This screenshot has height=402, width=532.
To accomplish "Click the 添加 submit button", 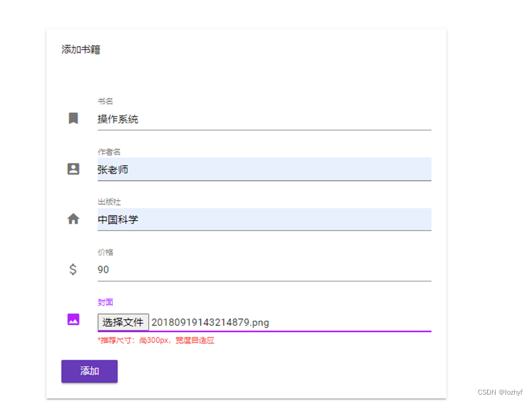I will tap(89, 371).
